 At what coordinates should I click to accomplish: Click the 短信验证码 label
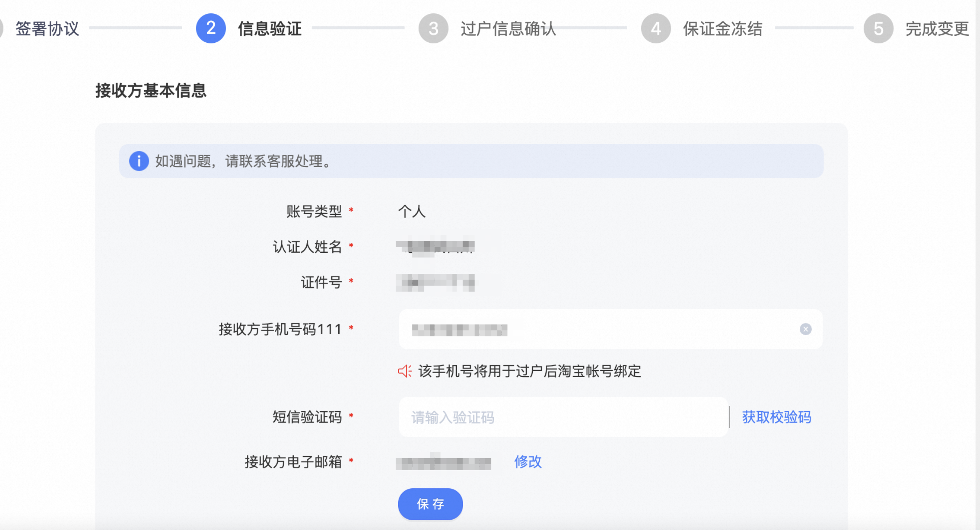point(307,417)
